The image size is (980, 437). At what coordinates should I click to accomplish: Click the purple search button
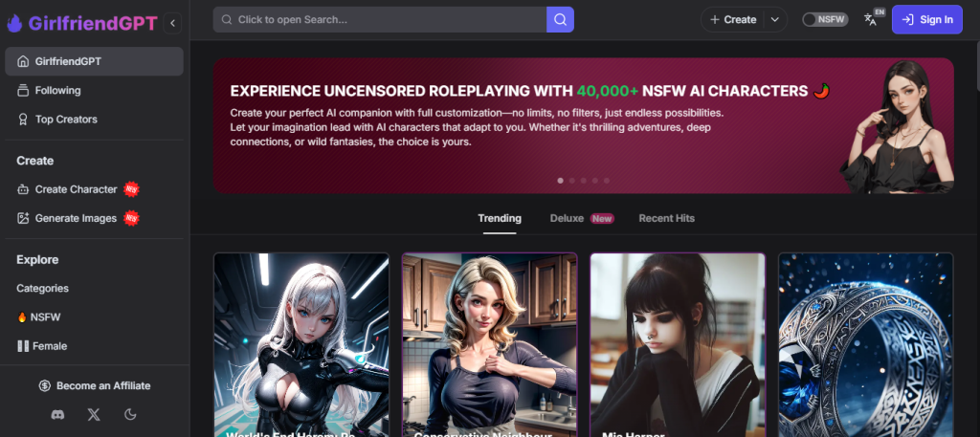[x=560, y=20]
